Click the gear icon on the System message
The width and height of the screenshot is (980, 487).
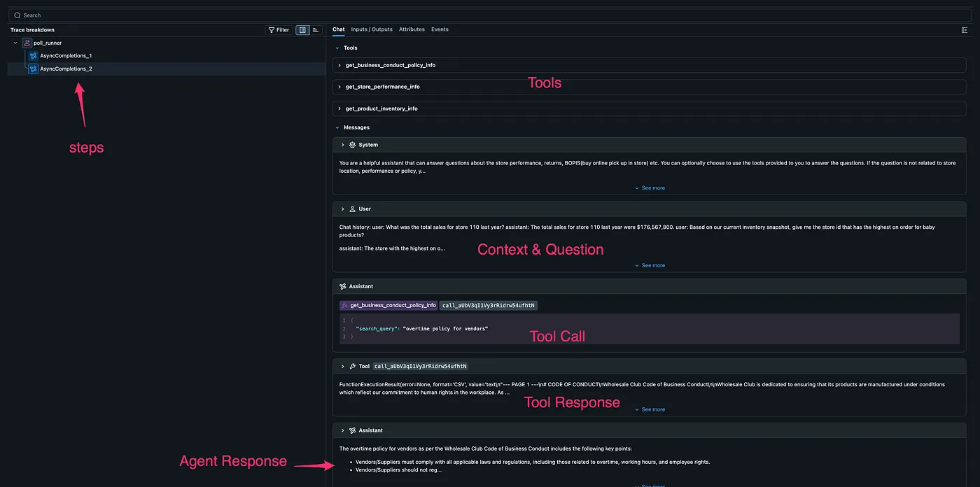click(351, 144)
